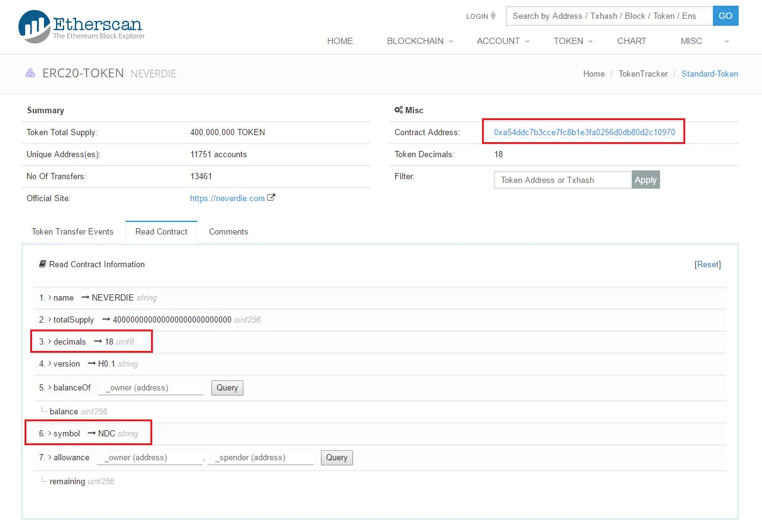Visit https://neverdie.com official site link

pyautogui.click(x=227, y=198)
